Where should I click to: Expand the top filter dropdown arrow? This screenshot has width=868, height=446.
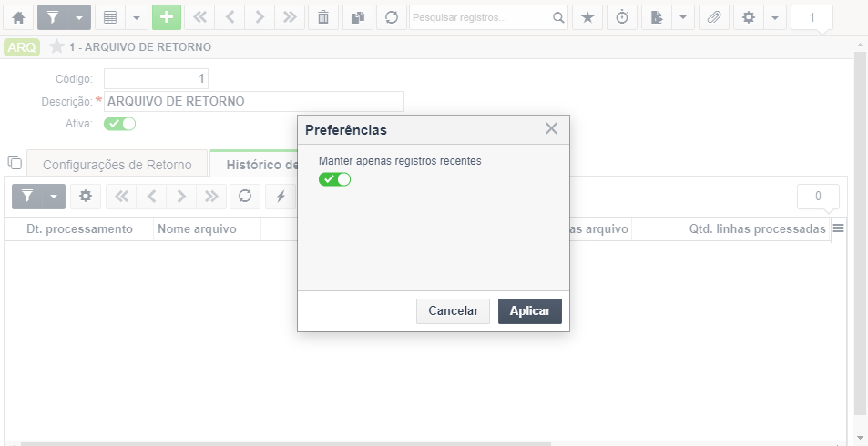click(79, 17)
